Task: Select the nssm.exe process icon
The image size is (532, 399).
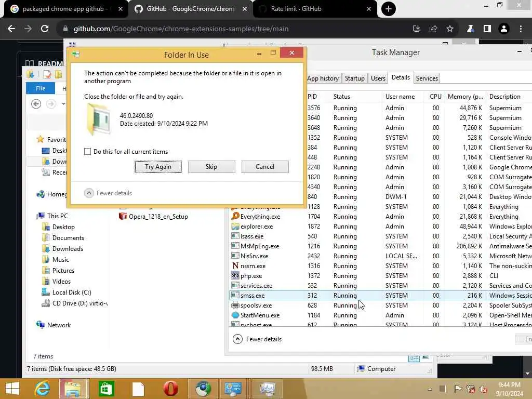Action: [x=235, y=265]
